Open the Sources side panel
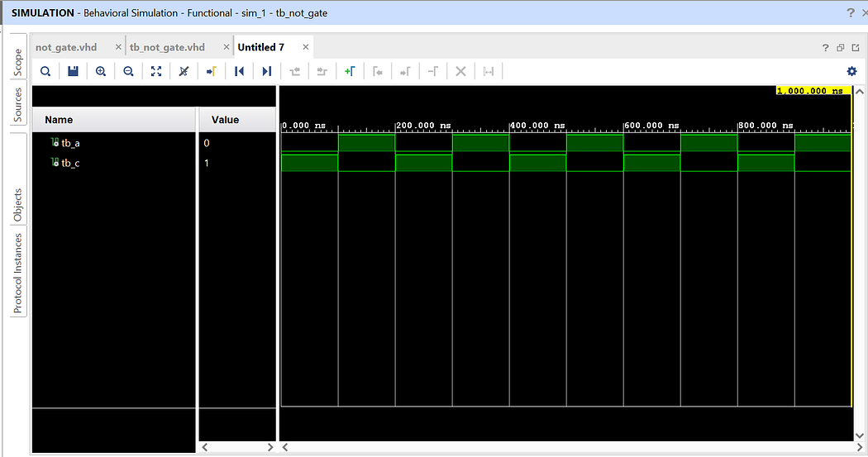 coord(18,104)
